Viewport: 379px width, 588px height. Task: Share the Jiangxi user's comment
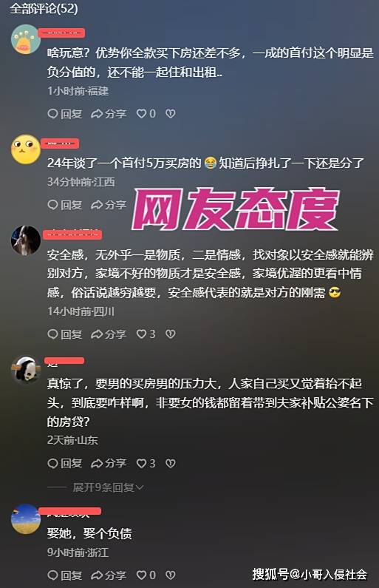coord(109,205)
